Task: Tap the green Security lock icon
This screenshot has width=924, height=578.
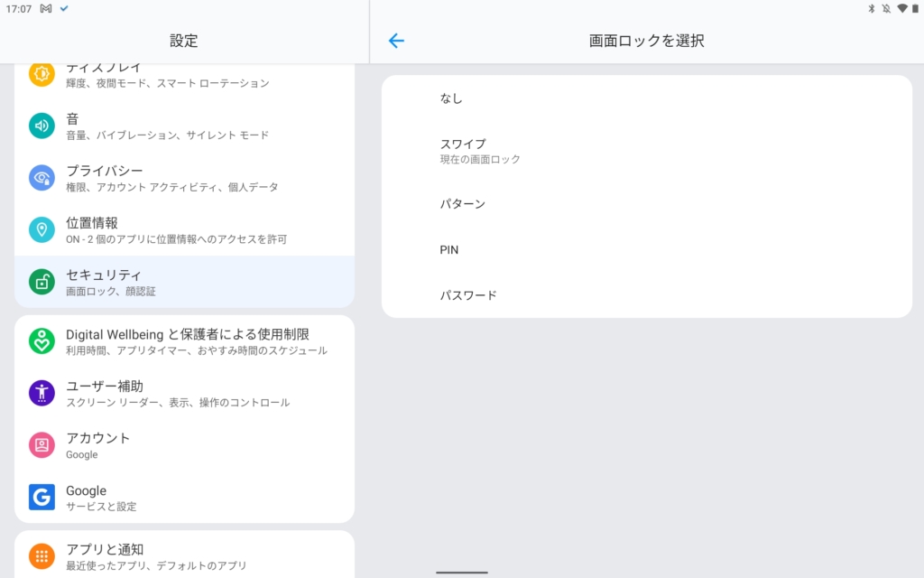Action: point(42,282)
